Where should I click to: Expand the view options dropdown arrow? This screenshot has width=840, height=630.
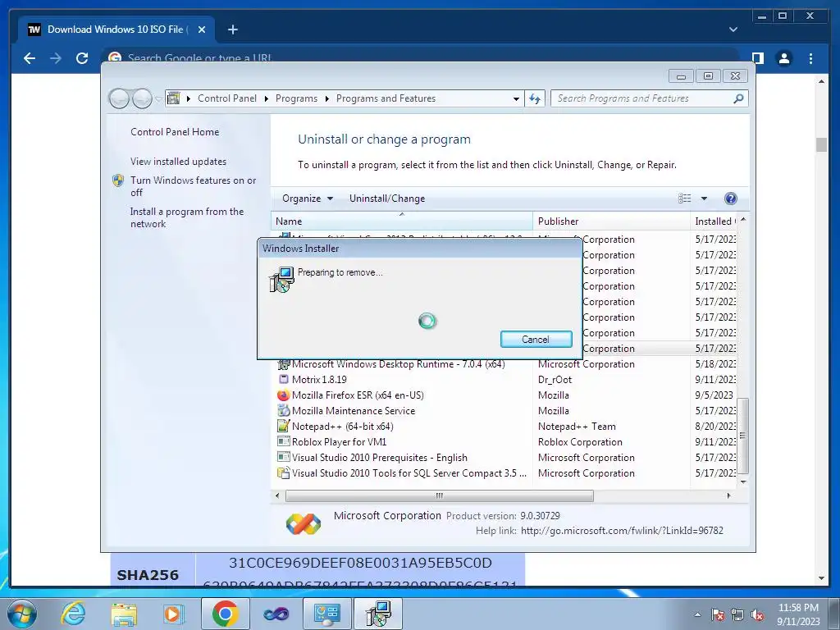[704, 199]
